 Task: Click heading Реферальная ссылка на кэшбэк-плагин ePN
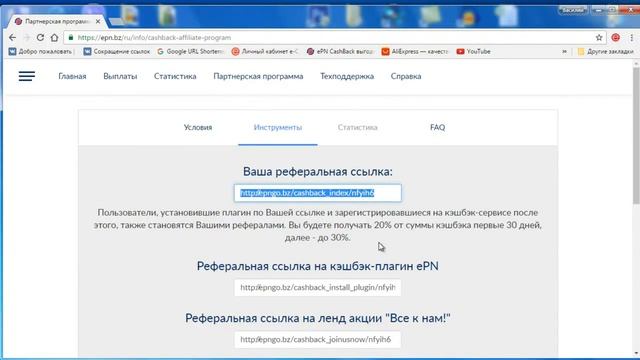[x=318, y=266]
